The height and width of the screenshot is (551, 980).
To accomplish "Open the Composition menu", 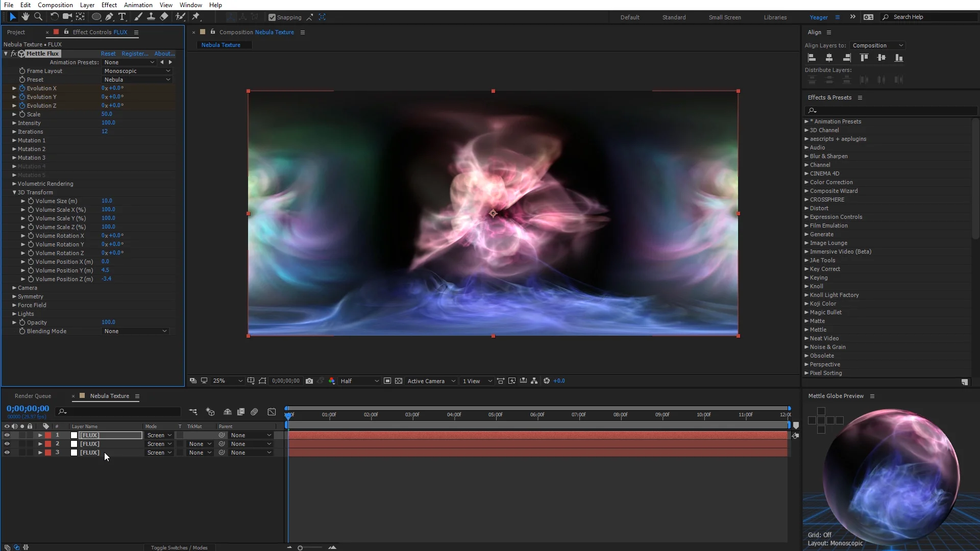I will [55, 5].
